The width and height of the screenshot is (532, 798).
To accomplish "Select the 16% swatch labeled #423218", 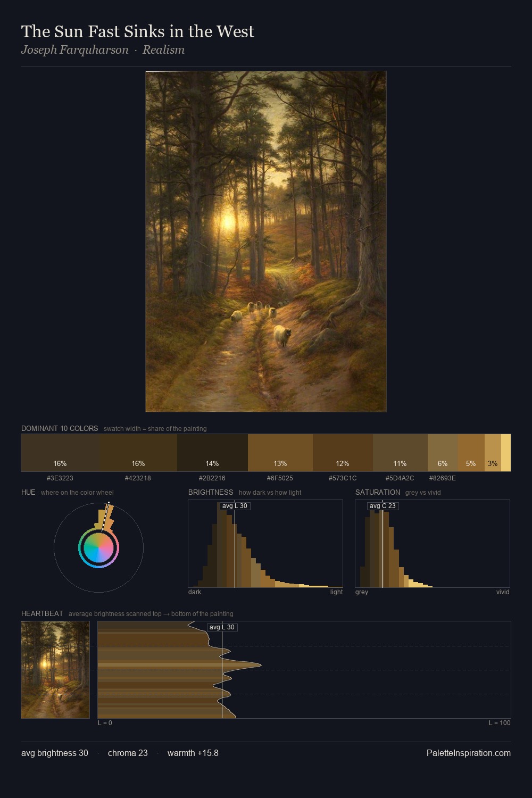I will [x=138, y=453].
